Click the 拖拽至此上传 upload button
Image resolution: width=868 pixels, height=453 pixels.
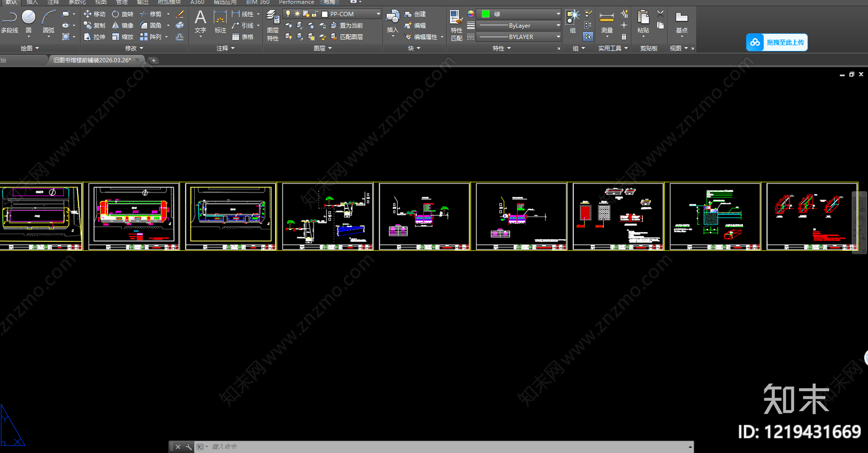pyautogui.click(x=777, y=42)
